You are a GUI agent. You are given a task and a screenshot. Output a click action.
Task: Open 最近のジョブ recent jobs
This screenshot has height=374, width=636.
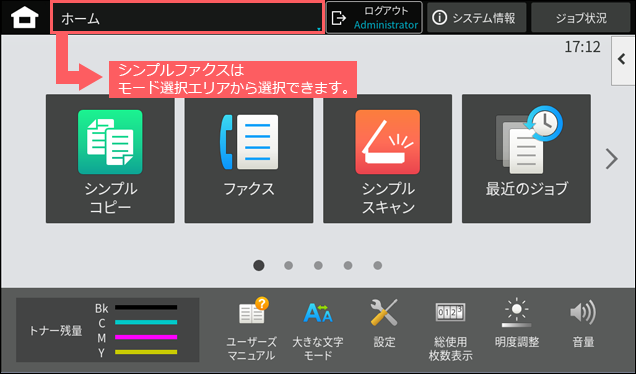click(526, 159)
